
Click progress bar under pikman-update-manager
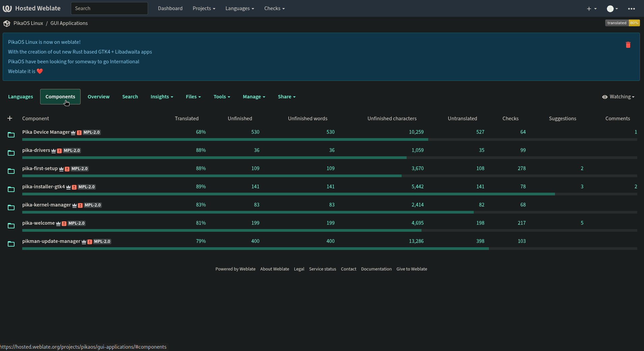point(330,249)
